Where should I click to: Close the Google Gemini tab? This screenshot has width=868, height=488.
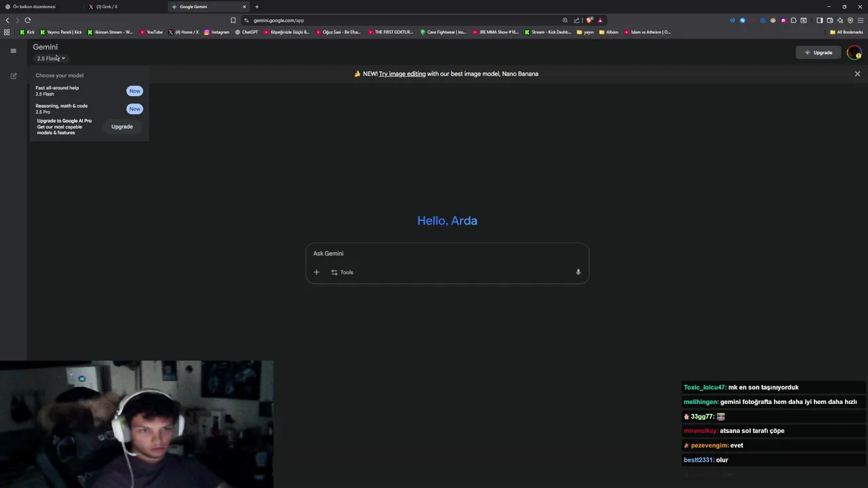(244, 7)
